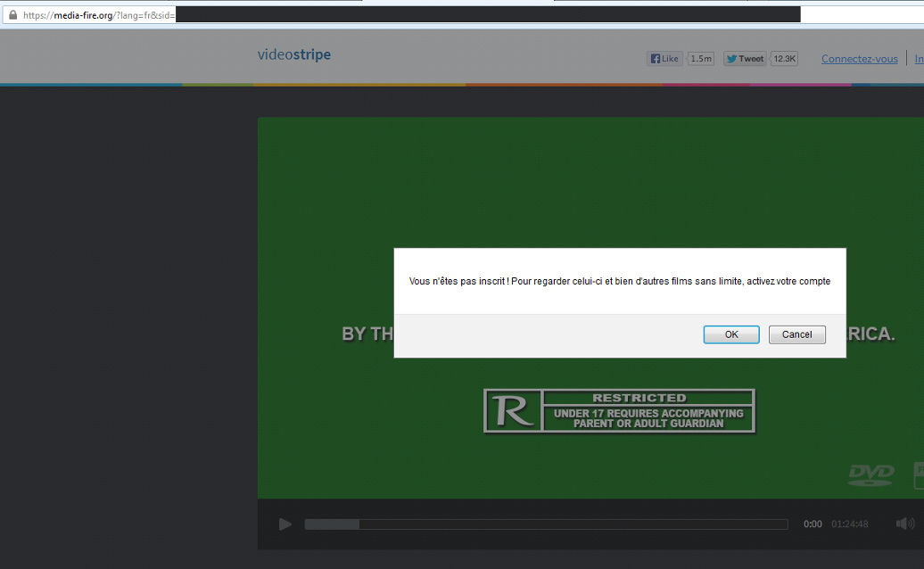Click the lock icon in address bar
This screenshot has width=924, height=569.
click(x=12, y=15)
